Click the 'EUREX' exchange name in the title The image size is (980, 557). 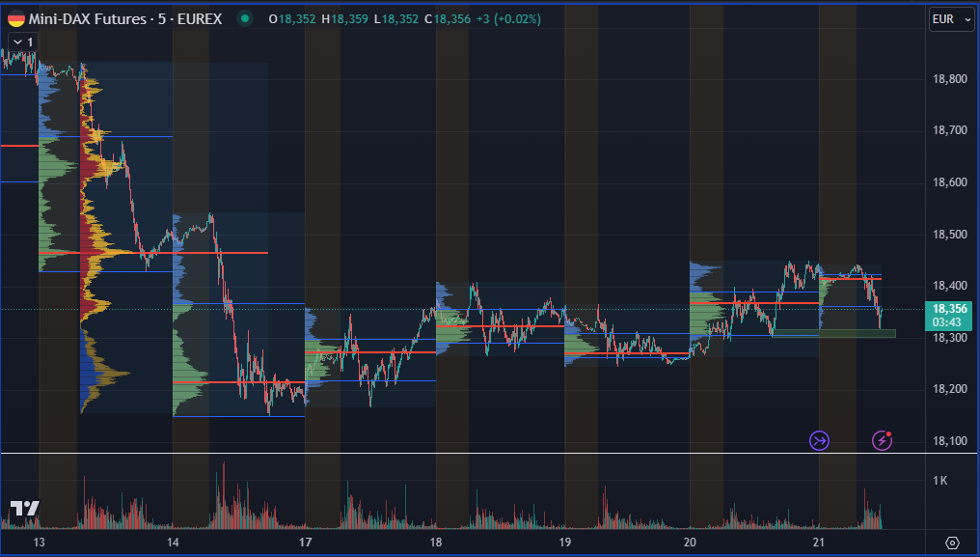(x=199, y=18)
